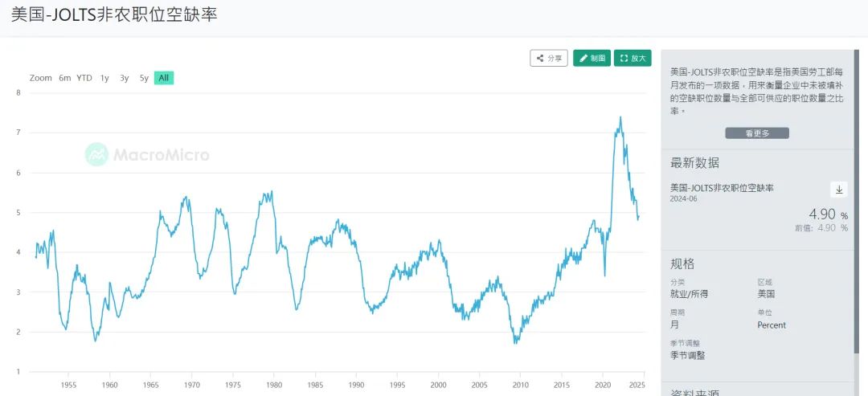Select the 6m zoom range
The image size is (868, 396).
coord(65,78)
